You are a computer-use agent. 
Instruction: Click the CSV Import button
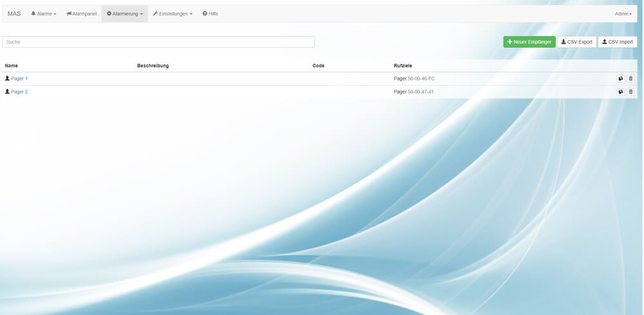[x=617, y=42]
